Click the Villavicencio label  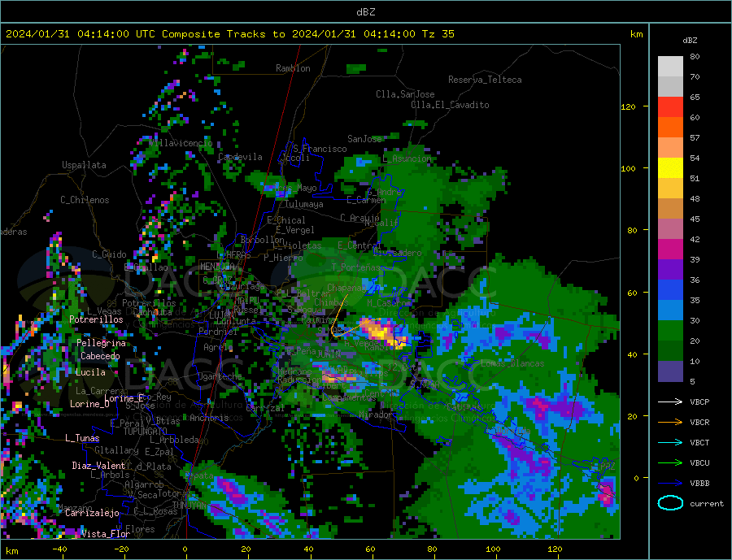pos(181,143)
